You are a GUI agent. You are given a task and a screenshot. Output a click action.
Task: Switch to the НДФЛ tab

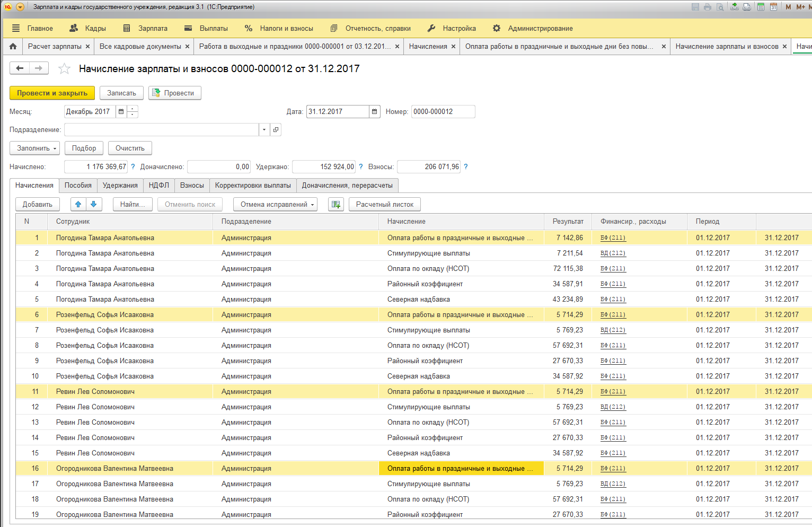[159, 185]
